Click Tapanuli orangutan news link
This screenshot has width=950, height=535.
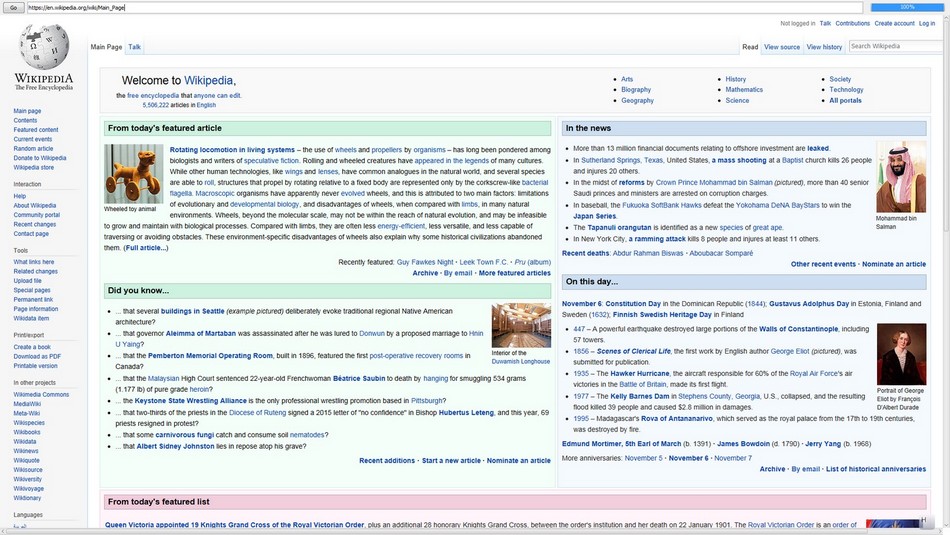coord(619,228)
